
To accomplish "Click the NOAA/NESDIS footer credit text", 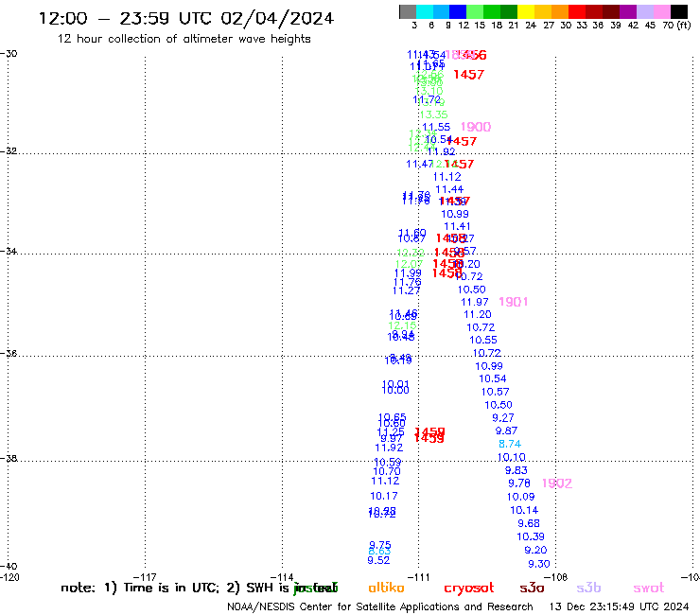I will point(380,607).
